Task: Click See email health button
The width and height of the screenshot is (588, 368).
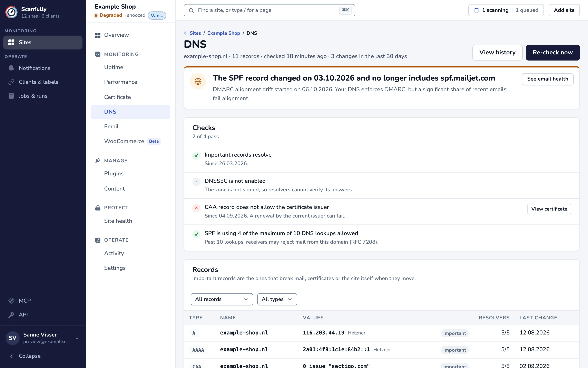Action: pyautogui.click(x=547, y=79)
